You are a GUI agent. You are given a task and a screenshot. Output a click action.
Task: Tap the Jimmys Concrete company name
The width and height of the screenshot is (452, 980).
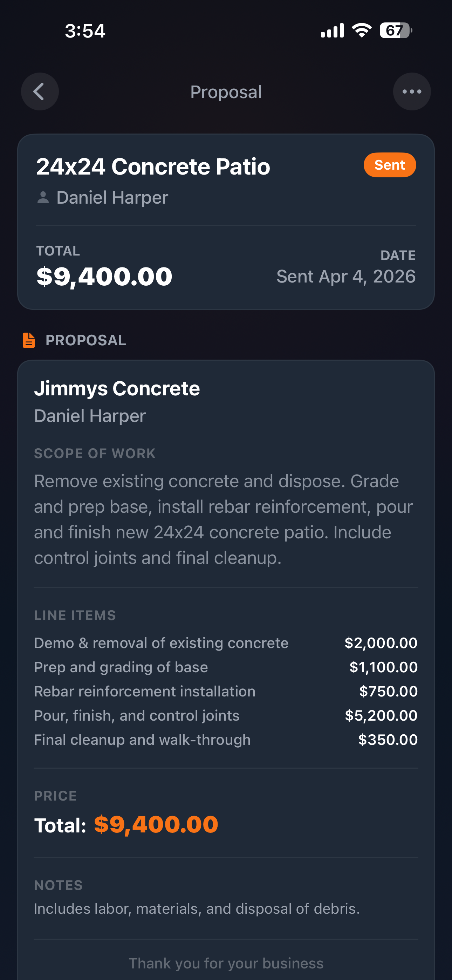(117, 388)
